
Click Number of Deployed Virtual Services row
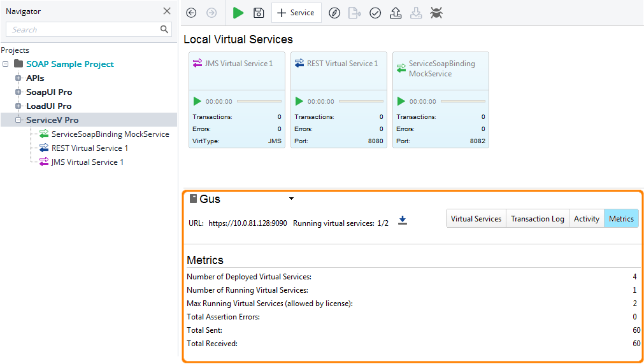[412, 277]
